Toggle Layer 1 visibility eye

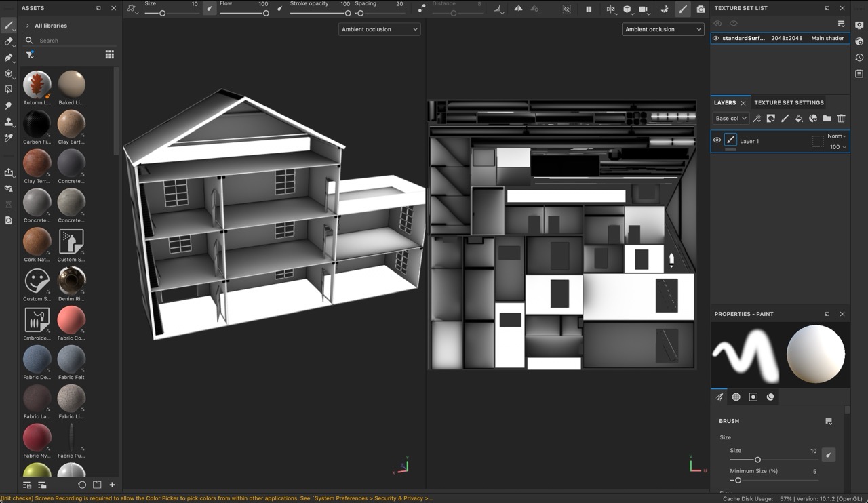tap(717, 140)
